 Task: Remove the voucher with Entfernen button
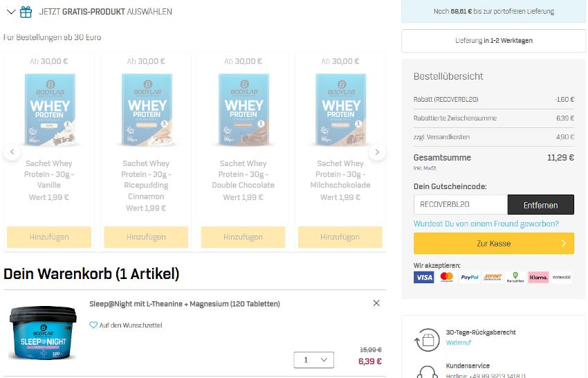pyautogui.click(x=540, y=205)
